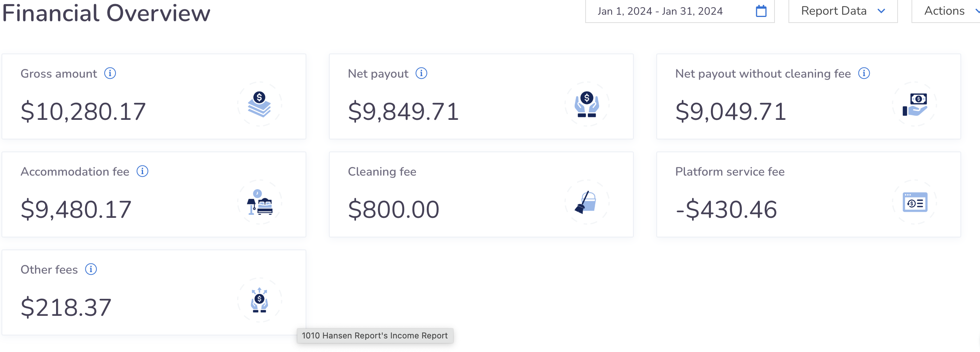
Task: Click the Cleaning fee label
Action: click(382, 171)
